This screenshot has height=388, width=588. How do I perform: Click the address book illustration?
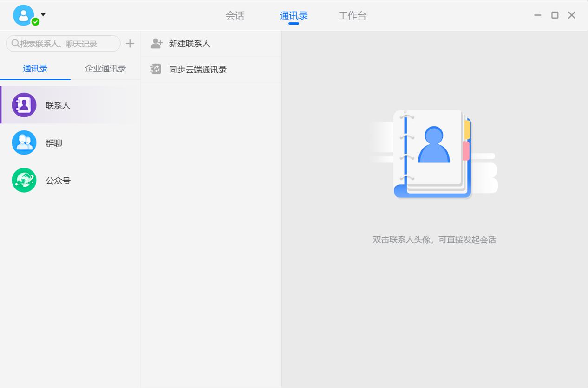tap(433, 155)
